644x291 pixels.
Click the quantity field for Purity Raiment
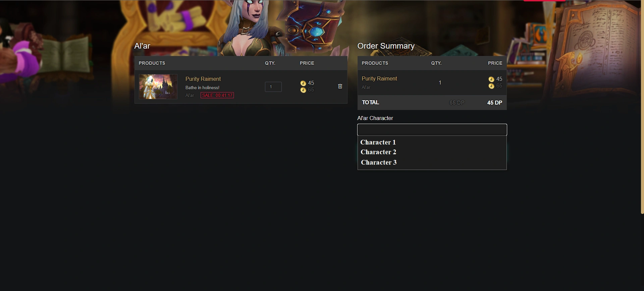(x=273, y=87)
